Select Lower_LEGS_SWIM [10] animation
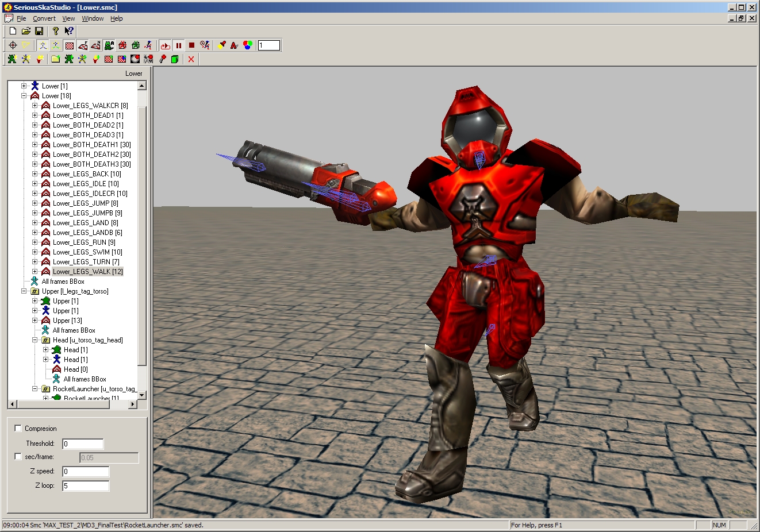Image resolution: width=760 pixels, height=532 pixels. (x=87, y=252)
